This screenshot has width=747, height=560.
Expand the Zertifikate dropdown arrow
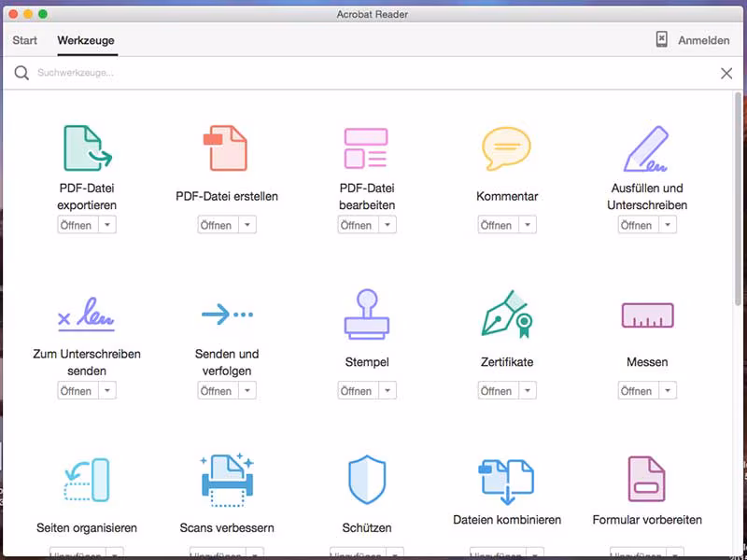[528, 390]
